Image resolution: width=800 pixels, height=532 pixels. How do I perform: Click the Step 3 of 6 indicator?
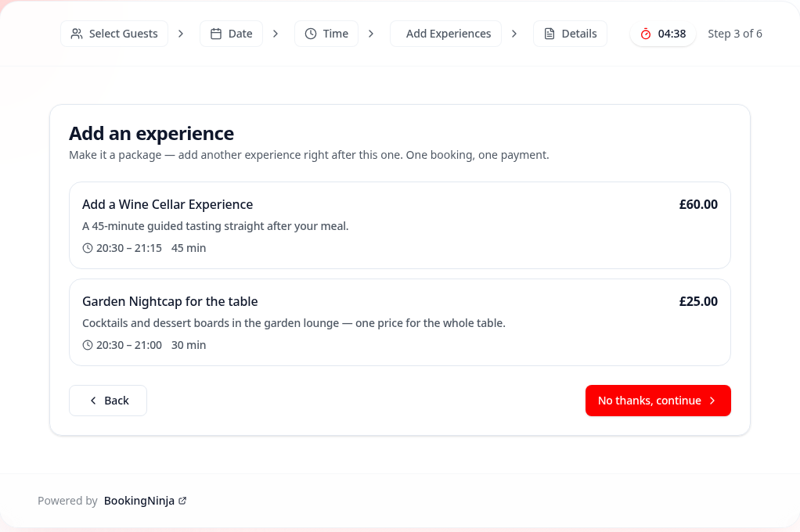(x=735, y=34)
